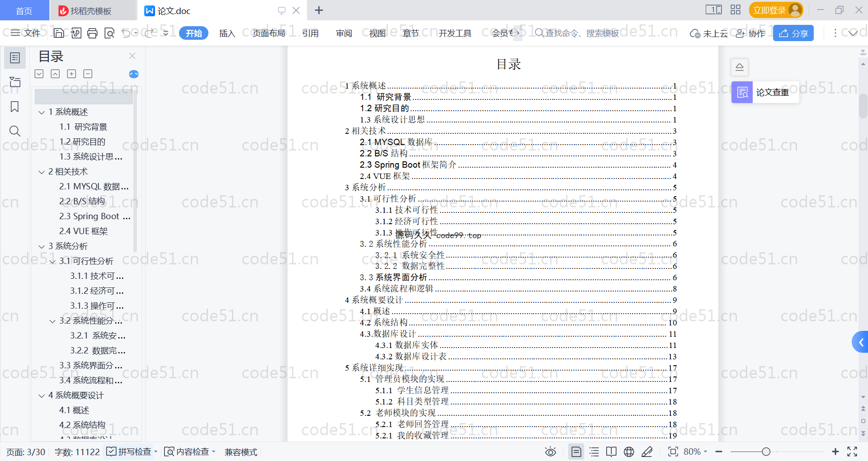Open the search icon in left sidebar
The width and height of the screenshot is (868, 461).
(15, 131)
